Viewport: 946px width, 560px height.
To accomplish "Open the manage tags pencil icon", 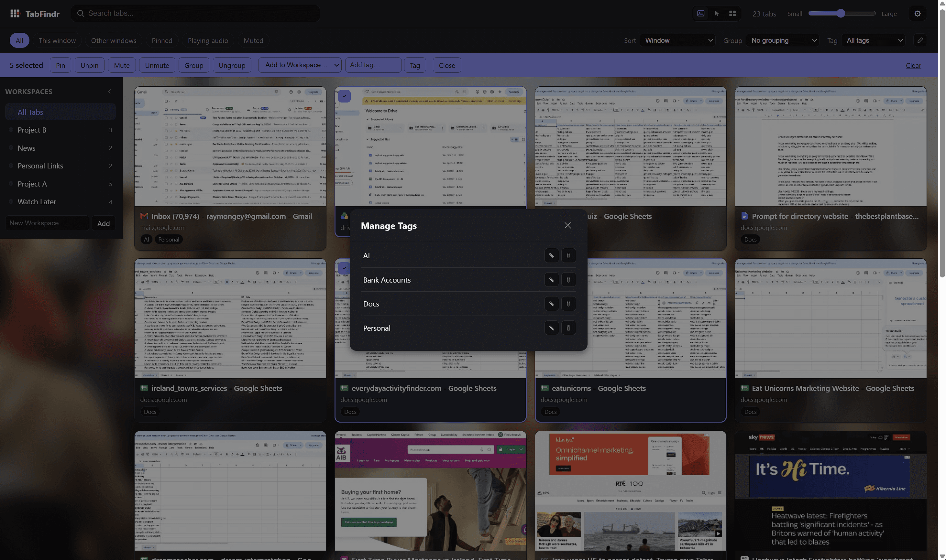I will pos(920,40).
